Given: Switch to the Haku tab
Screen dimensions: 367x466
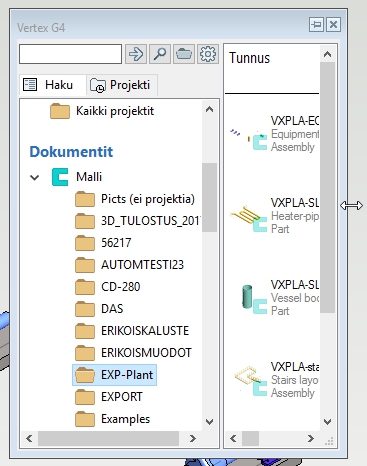Looking at the screenshot, I should coord(53,85).
